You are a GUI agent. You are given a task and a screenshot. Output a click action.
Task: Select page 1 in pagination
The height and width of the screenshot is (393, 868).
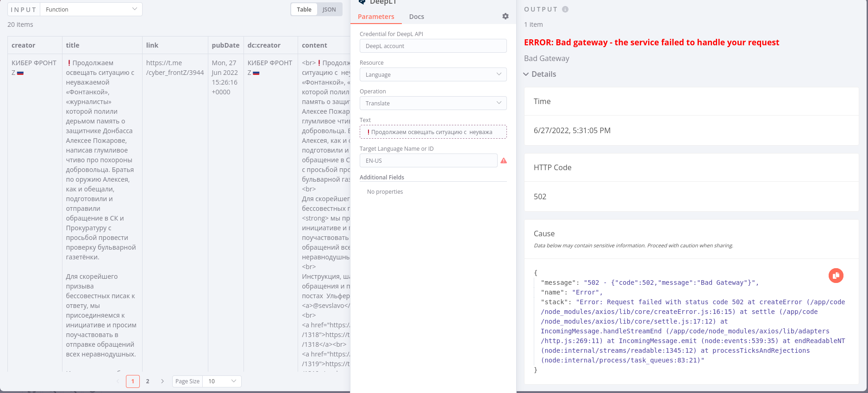click(133, 381)
